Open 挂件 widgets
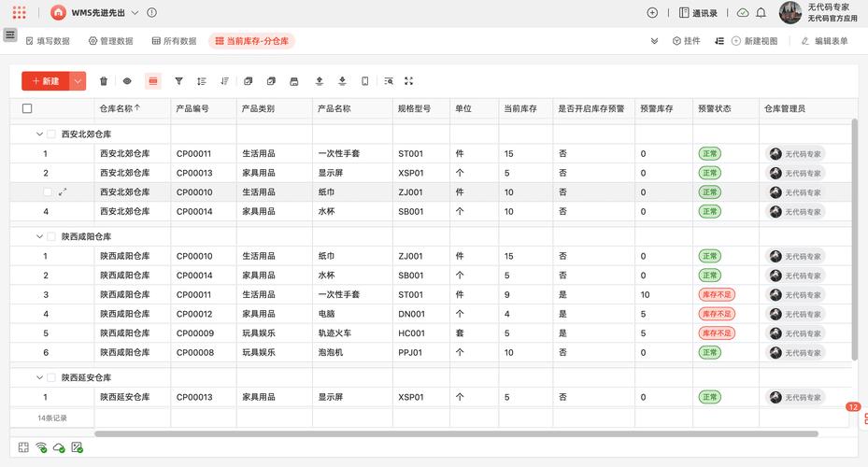868x467 pixels. pos(687,41)
